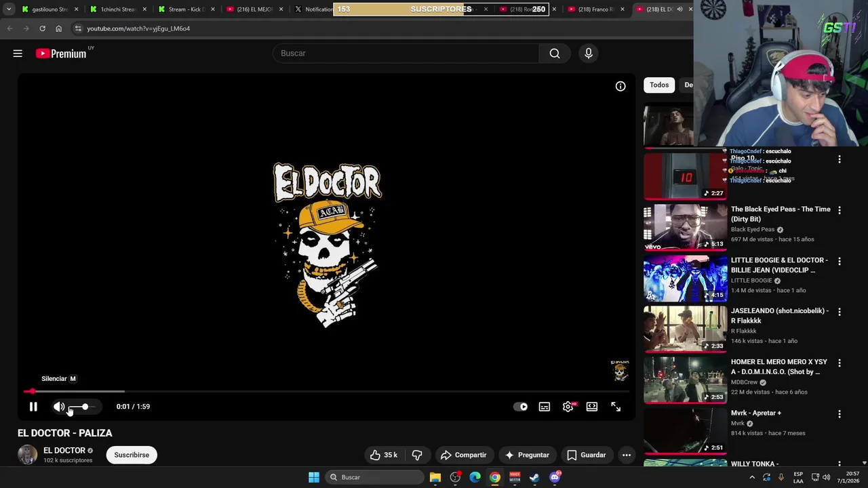
Task: View site information icon in address bar
Action: pos(78,28)
